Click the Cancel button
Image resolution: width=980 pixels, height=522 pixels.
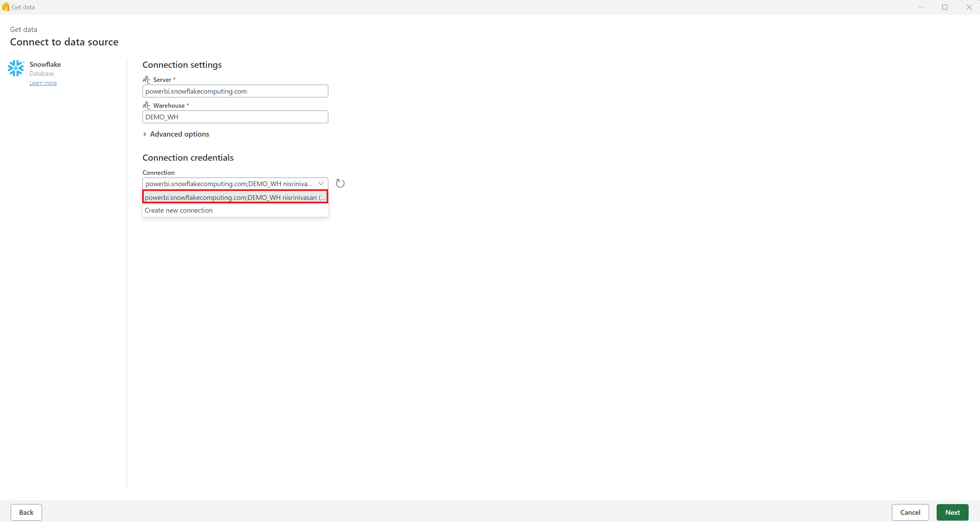click(x=910, y=512)
